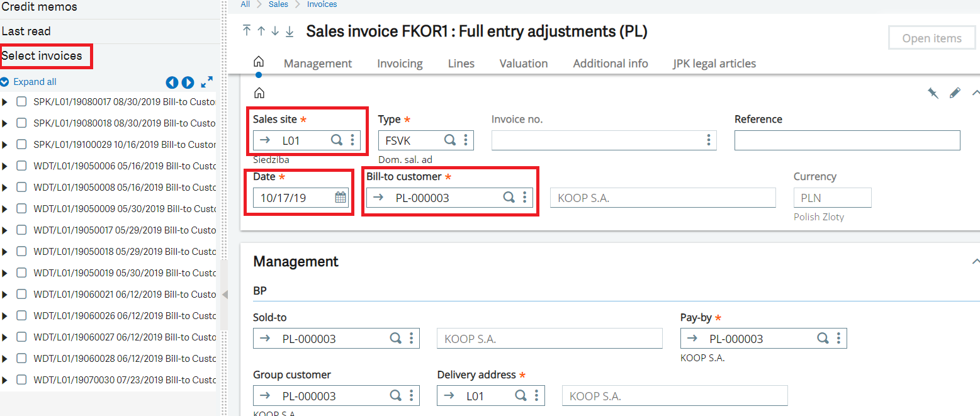Check the WDT/L01/19070030 invoice checkbox
This screenshot has width=980, height=416.
(21, 379)
